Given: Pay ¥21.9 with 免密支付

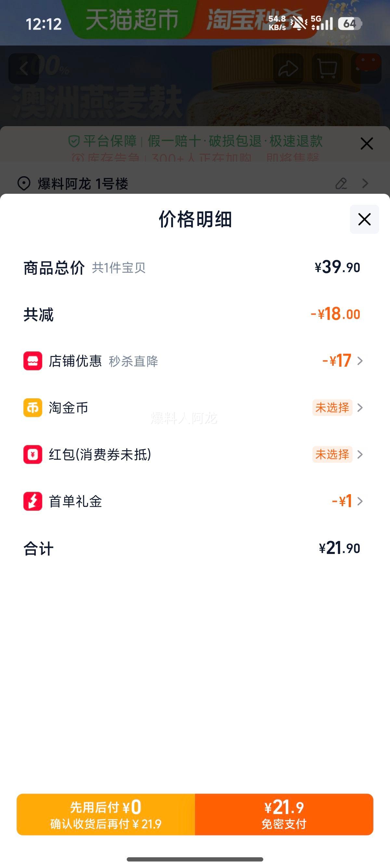Looking at the screenshot, I should [x=284, y=814].
